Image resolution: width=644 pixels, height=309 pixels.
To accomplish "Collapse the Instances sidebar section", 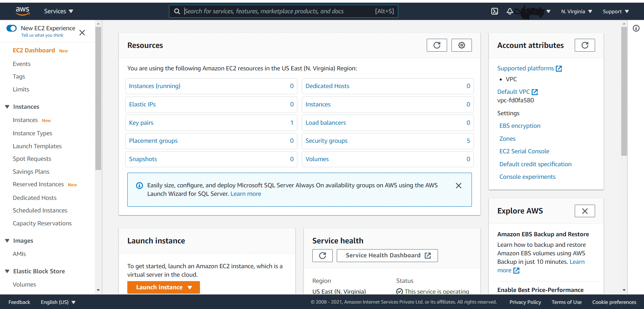I will pyautogui.click(x=7, y=107).
